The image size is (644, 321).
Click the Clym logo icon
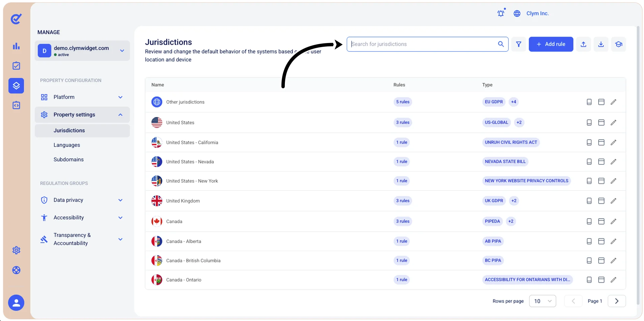click(16, 19)
